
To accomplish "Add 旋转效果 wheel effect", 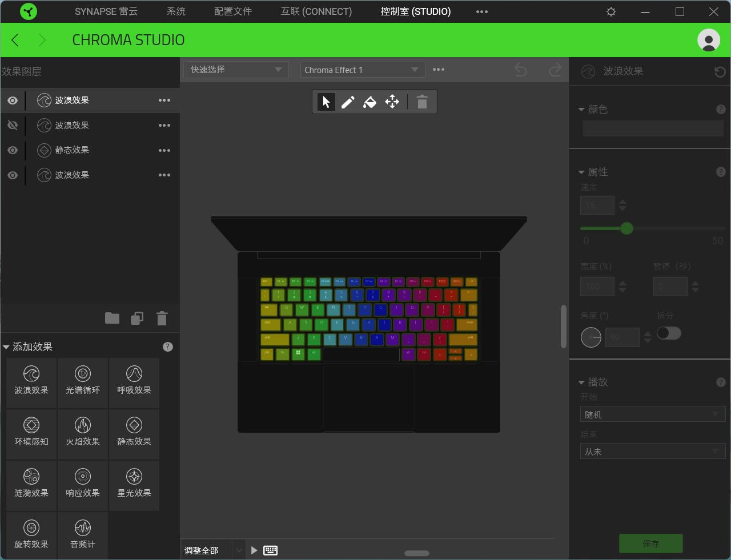I will [x=31, y=536].
